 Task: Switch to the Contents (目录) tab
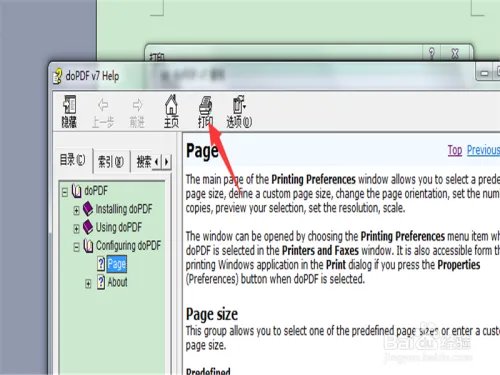tap(73, 160)
